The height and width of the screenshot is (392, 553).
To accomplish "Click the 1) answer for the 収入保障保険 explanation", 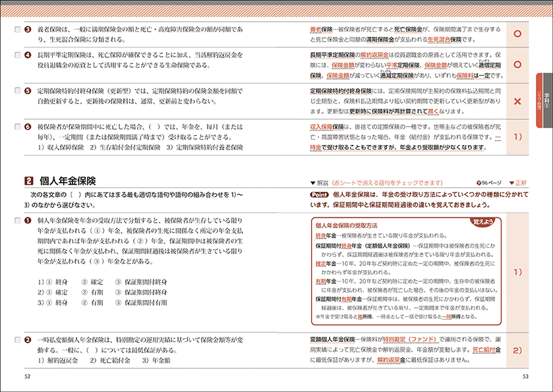I will [x=517, y=137].
